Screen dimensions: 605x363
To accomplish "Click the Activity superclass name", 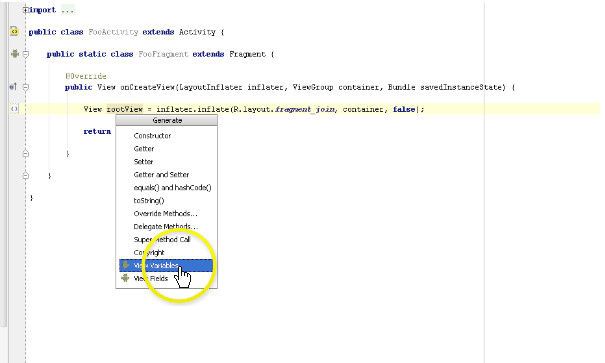I will click(x=197, y=32).
